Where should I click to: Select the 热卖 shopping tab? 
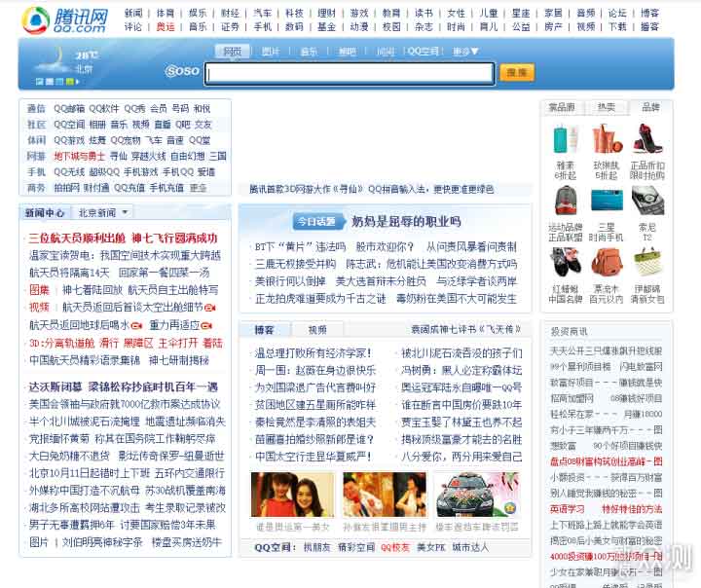[x=607, y=107]
